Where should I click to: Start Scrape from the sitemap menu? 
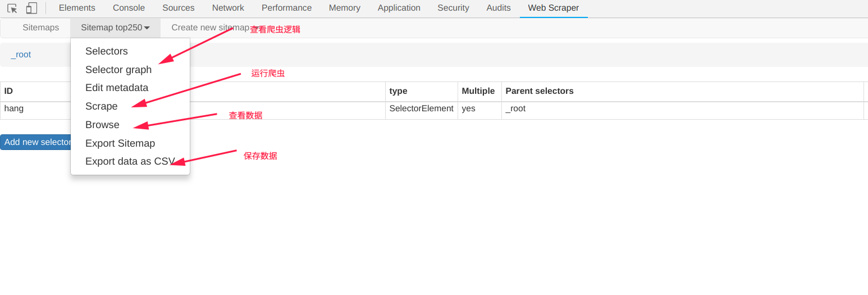tap(102, 106)
